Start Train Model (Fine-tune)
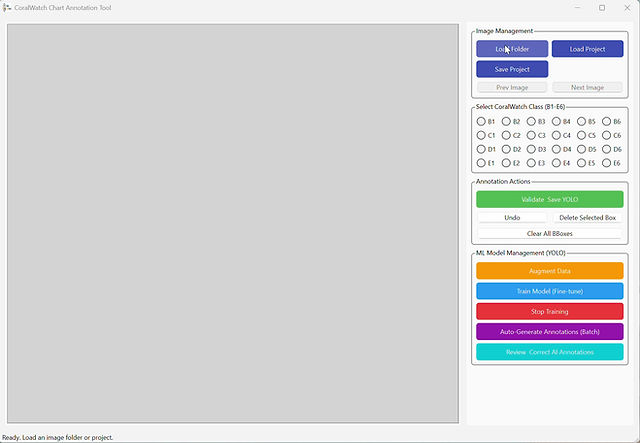The height and width of the screenshot is (443, 640). click(x=550, y=291)
